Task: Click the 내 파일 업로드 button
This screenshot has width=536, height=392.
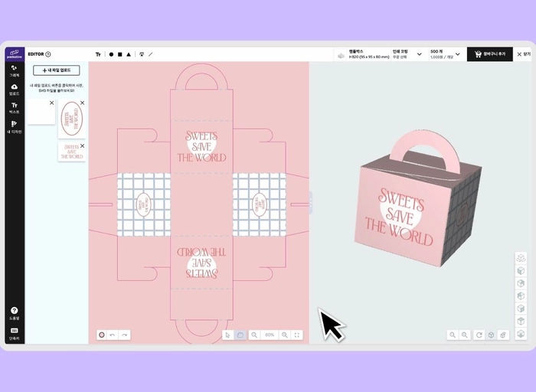Action: (56, 70)
